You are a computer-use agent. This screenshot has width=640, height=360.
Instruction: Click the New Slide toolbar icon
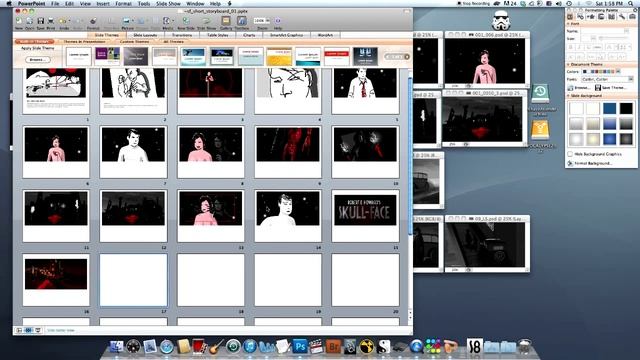pos(186,21)
